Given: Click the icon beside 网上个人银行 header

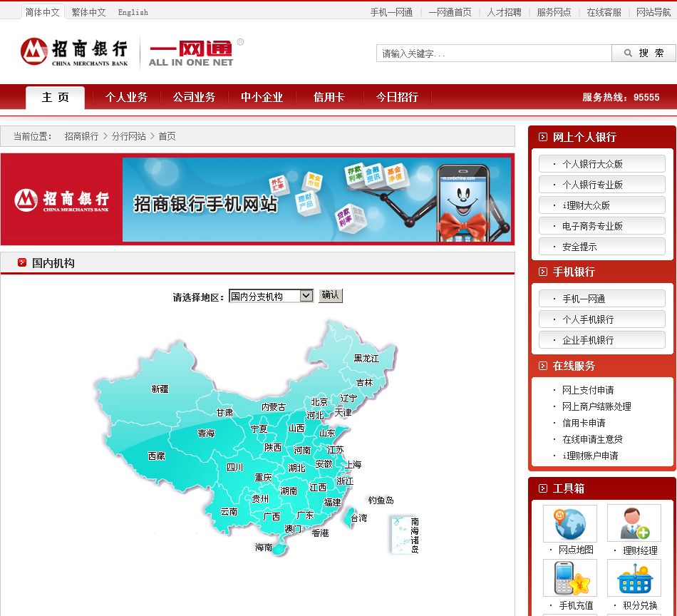Looking at the screenshot, I should [x=543, y=138].
